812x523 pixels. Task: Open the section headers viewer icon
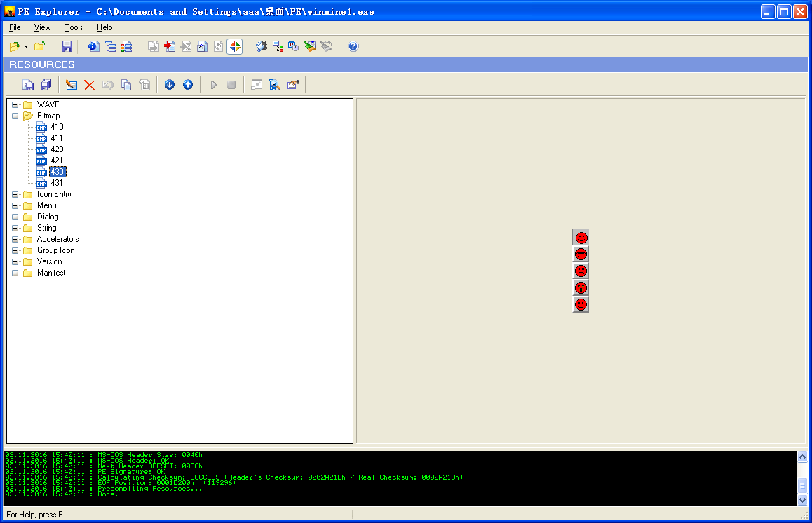(x=126, y=46)
